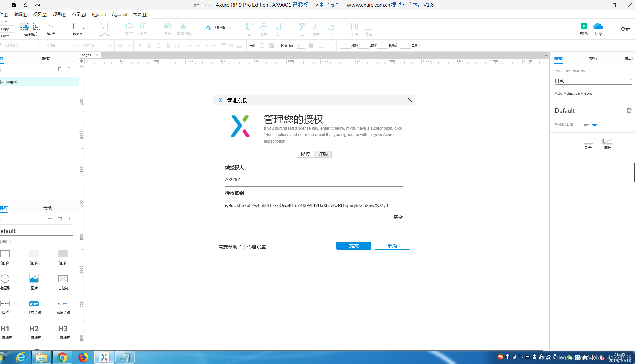Toggle Italic text formatting
635x364 pixels.
[x=159, y=45]
